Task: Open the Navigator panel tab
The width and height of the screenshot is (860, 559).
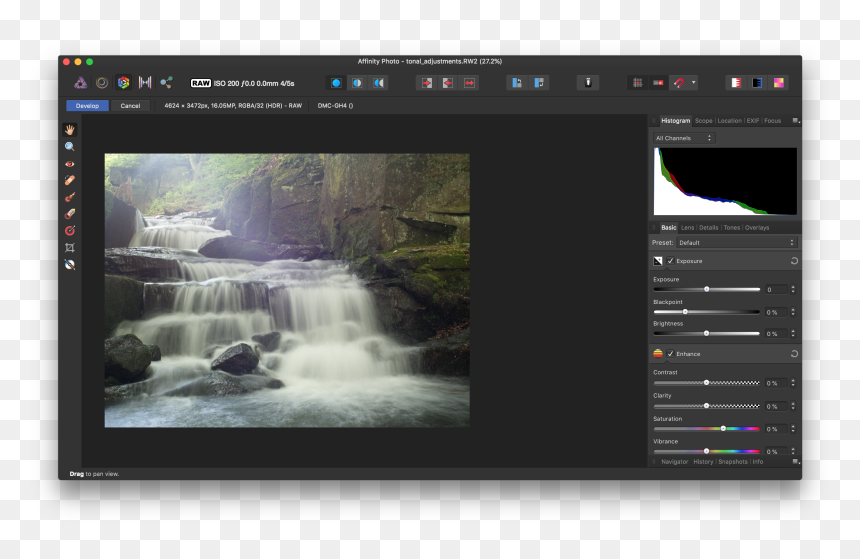Action: point(675,462)
